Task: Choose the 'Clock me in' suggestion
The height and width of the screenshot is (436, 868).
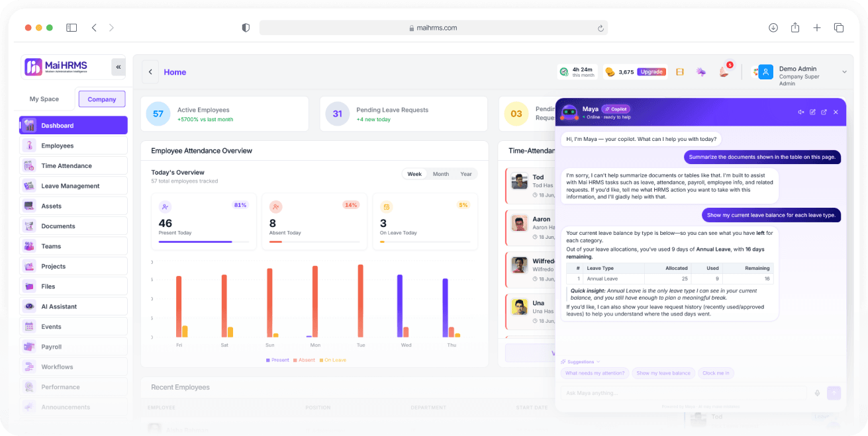Action: pos(716,373)
